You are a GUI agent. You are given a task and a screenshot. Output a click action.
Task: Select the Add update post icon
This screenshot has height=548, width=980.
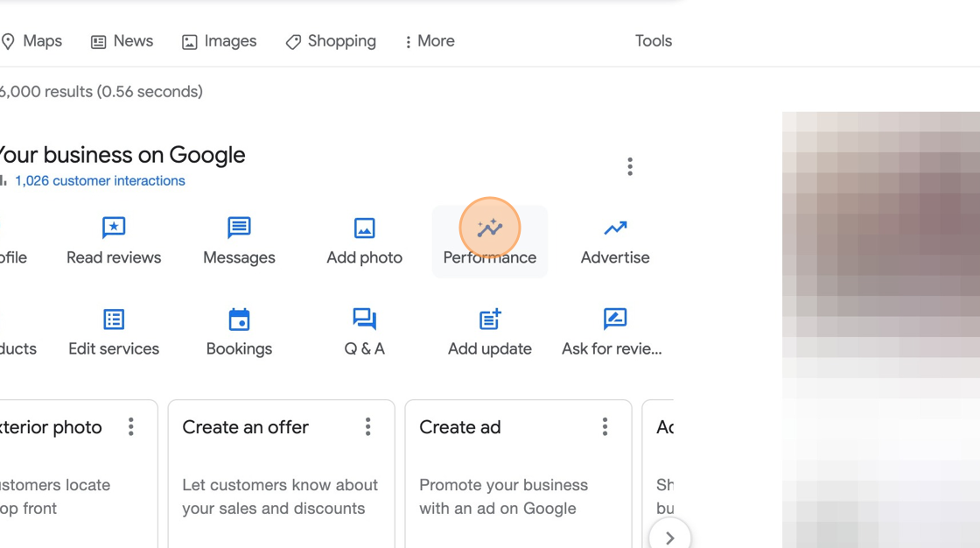(490, 319)
